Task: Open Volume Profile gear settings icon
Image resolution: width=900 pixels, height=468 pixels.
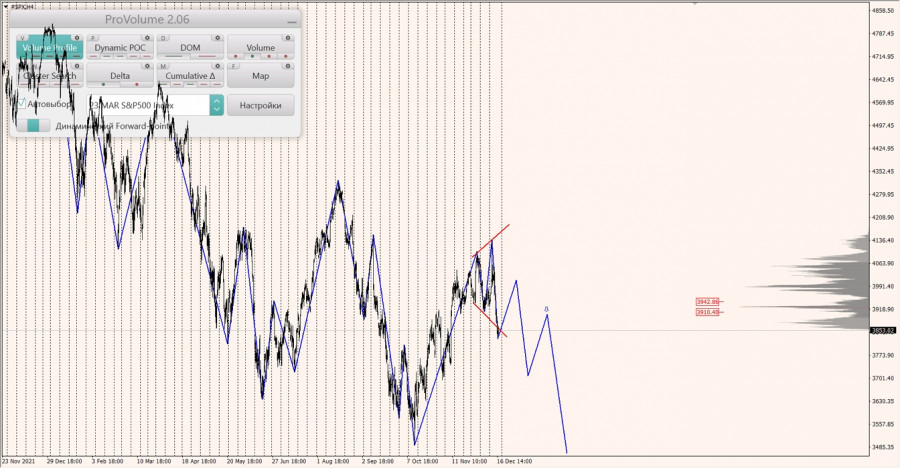Action: pos(79,38)
